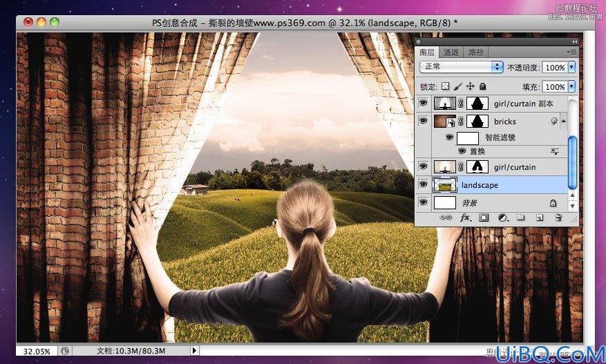
Task: Collapse bricks layer smart filters arrow
Action: pos(563,122)
